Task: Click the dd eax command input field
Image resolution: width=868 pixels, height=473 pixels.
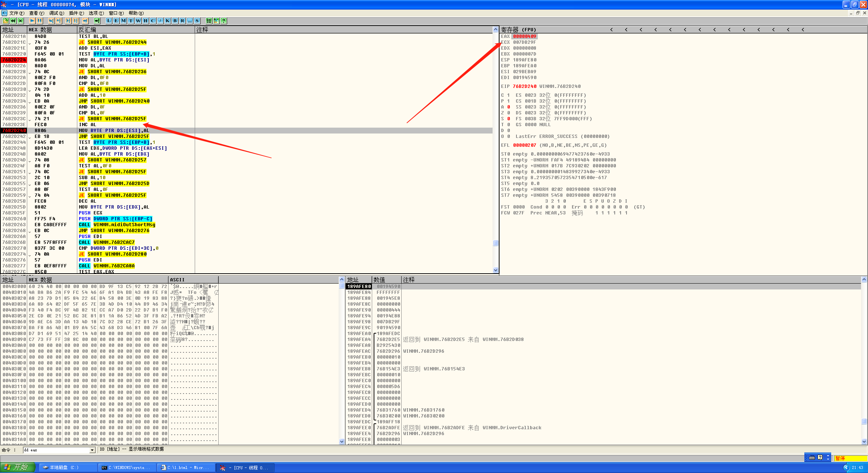Action: (x=56, y=450)
